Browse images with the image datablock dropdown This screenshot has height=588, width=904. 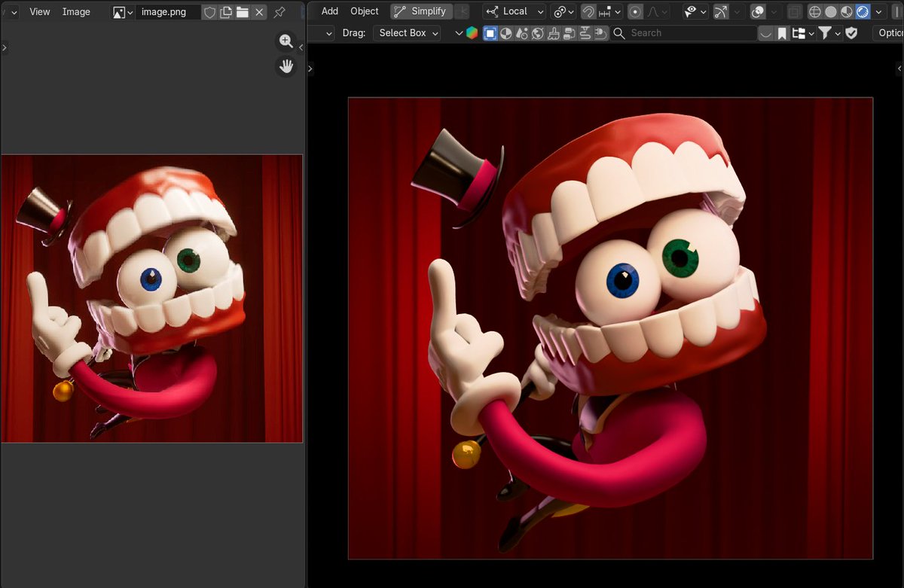pos(123,12)
